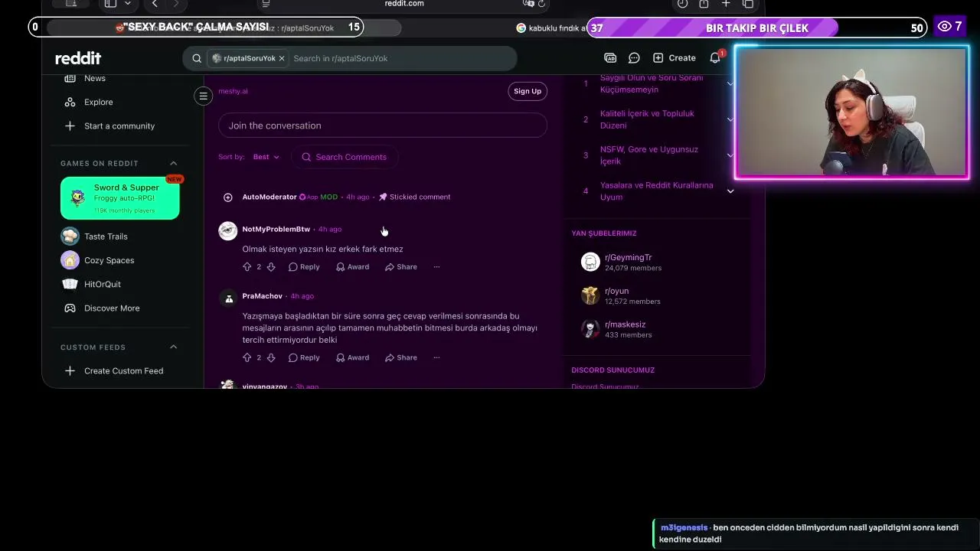Click the search magnifier icon in Reddit's search bar
This screenshot has height=551, width=980.
(197, 58)
